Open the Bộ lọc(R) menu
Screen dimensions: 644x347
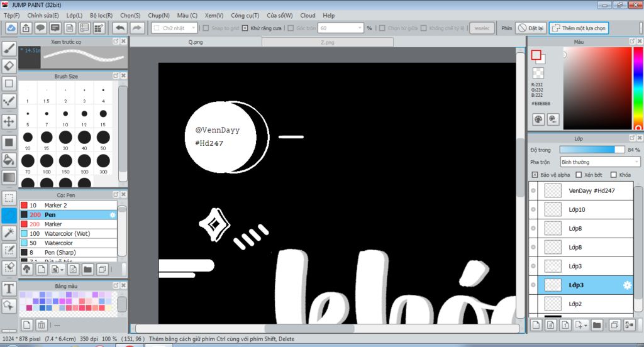coord(101,15)
